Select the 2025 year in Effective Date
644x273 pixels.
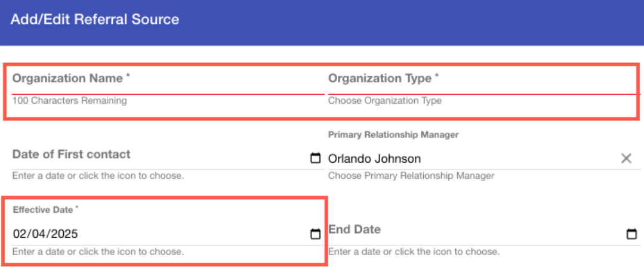[64, 234]
